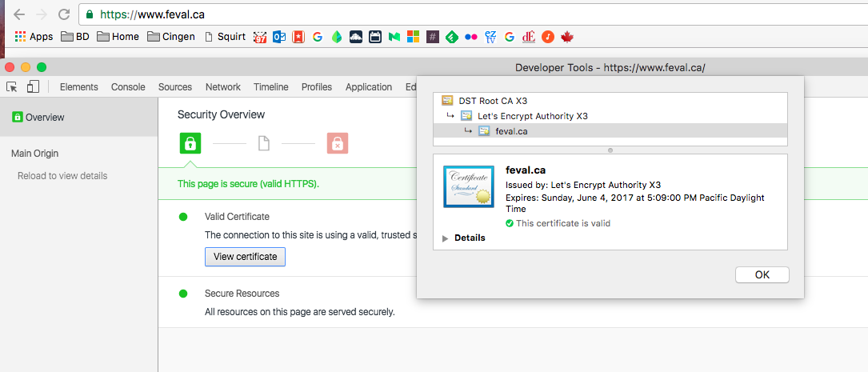Click the Main Origin sidebar heading
The height and width of the screenshot is (372, 868).
(x=35, y=154)
